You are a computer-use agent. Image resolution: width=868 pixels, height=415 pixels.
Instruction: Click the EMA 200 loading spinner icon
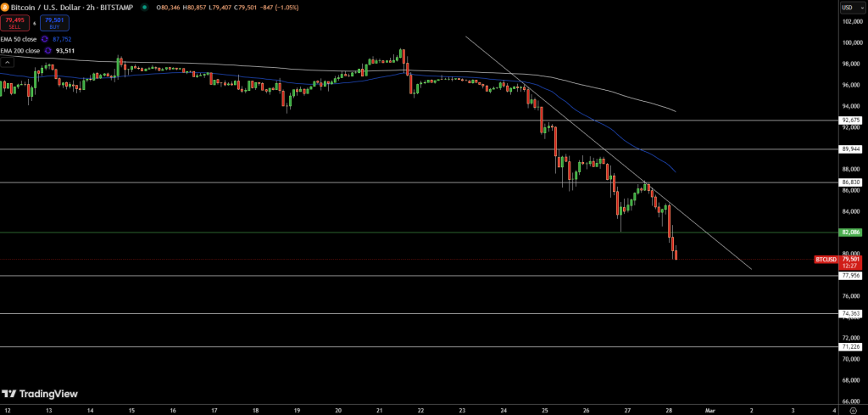point(48,50)
